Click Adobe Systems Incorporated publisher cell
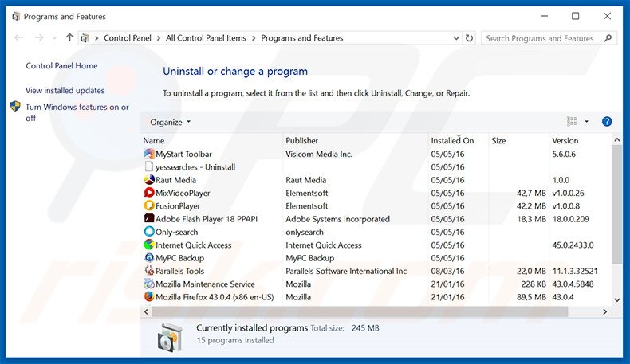 [x=337, y=219]
